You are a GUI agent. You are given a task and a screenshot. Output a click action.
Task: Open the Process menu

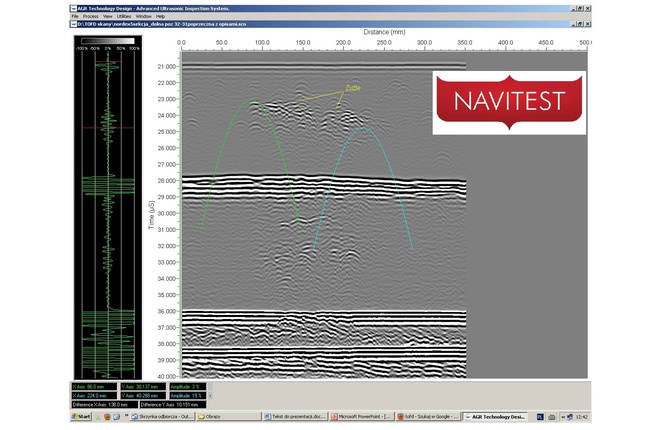pyautogui.click(x=91, y=16)
